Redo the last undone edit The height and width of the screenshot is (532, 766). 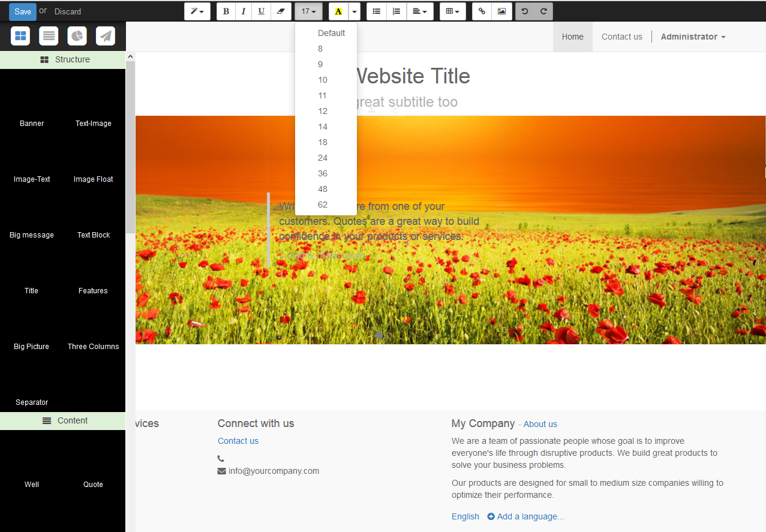543,11
